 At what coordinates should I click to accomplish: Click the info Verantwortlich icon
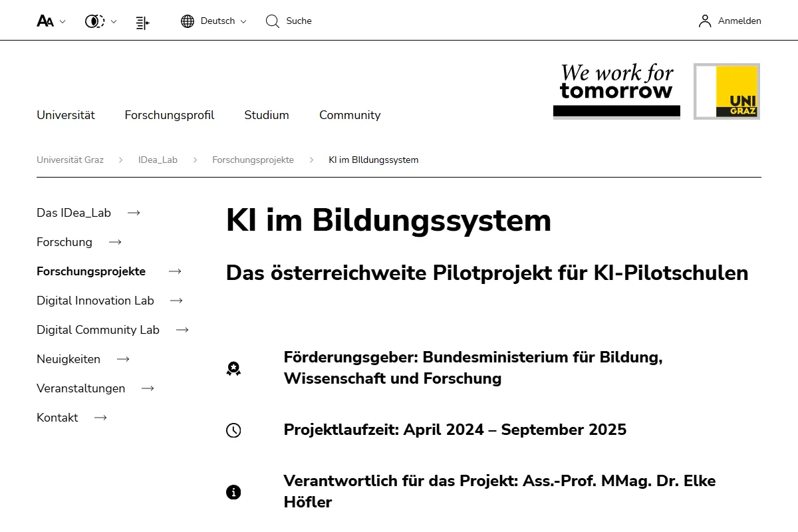pyautogui.click(x=233, y=492)
